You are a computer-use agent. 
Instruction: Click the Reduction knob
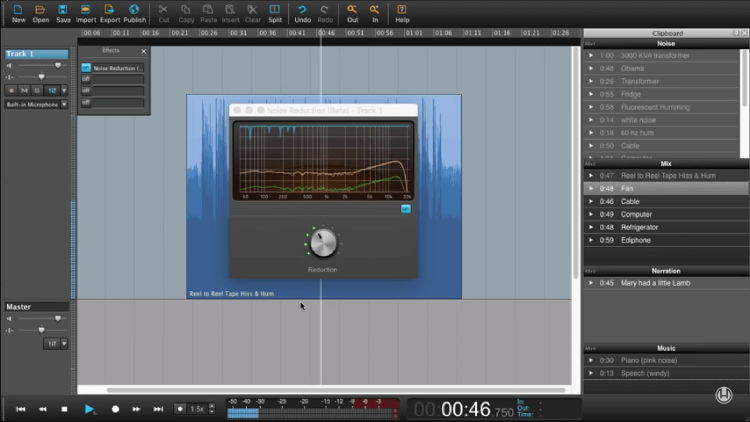point(323,242)
